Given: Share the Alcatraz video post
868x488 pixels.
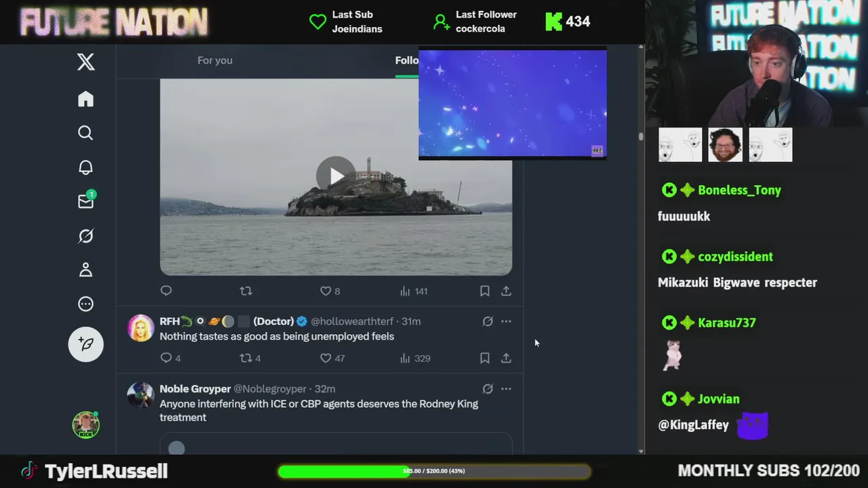Looking at the screenshot, I should [506, 291].
